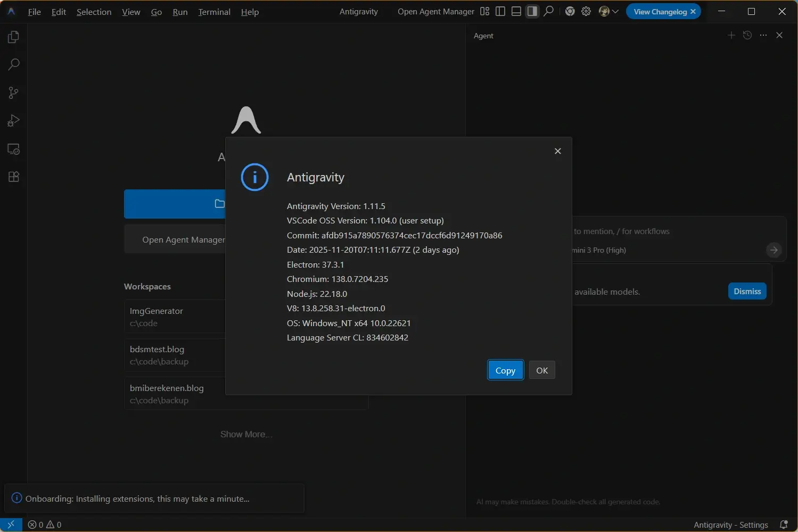This screenshot has width=798, height=532.
Task: Click the Customize Layout icon in title bar
Action: click(x=484, y=11)
